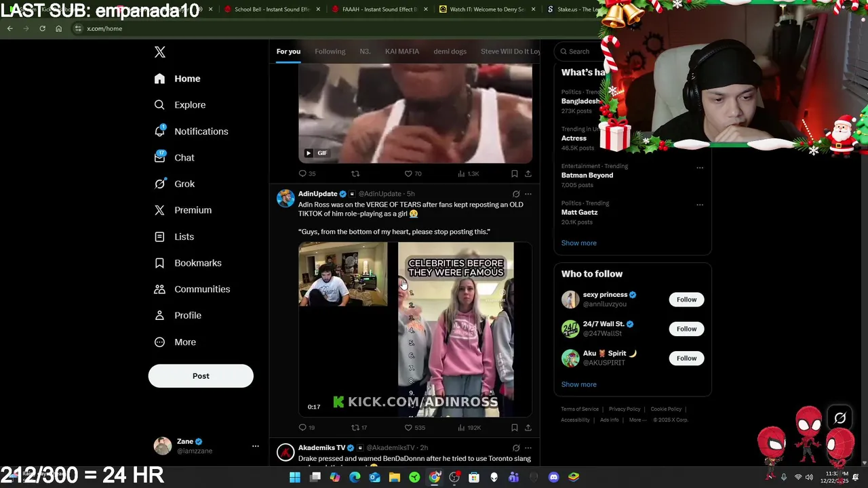Image resolution: width=868 pixels, height=488 pixels.
Task: Open the More menu in sidebar
Action: tap(175, 342)
